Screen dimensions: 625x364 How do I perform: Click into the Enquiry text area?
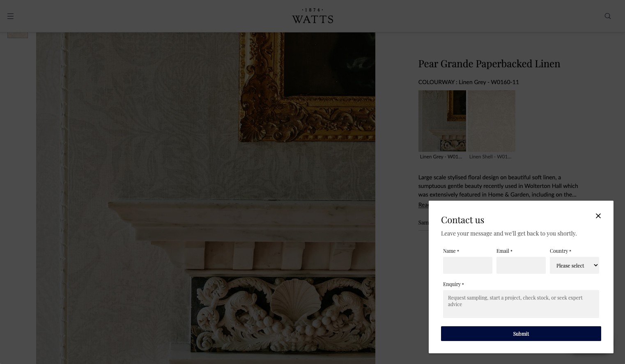click(521, 304)
